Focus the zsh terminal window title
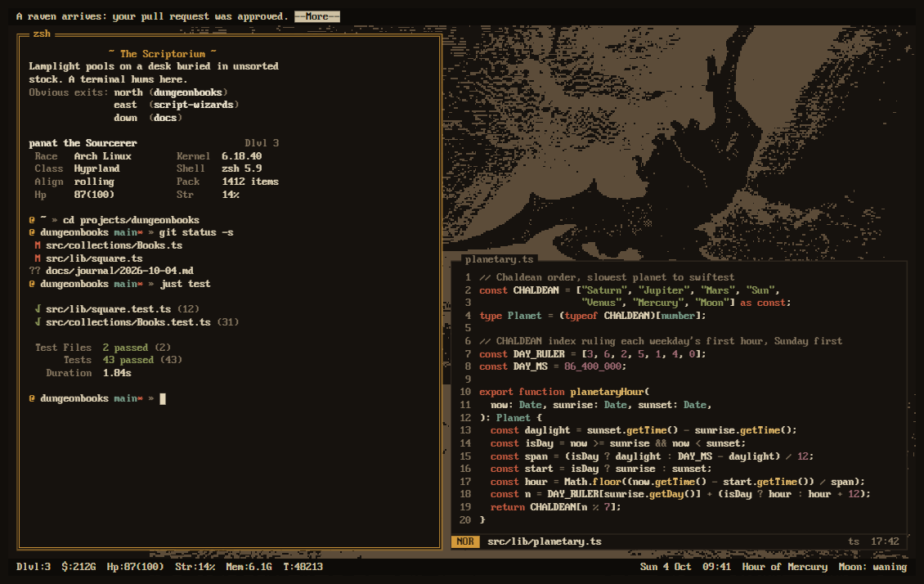924x584 pixels. click(x=41, y=34)
